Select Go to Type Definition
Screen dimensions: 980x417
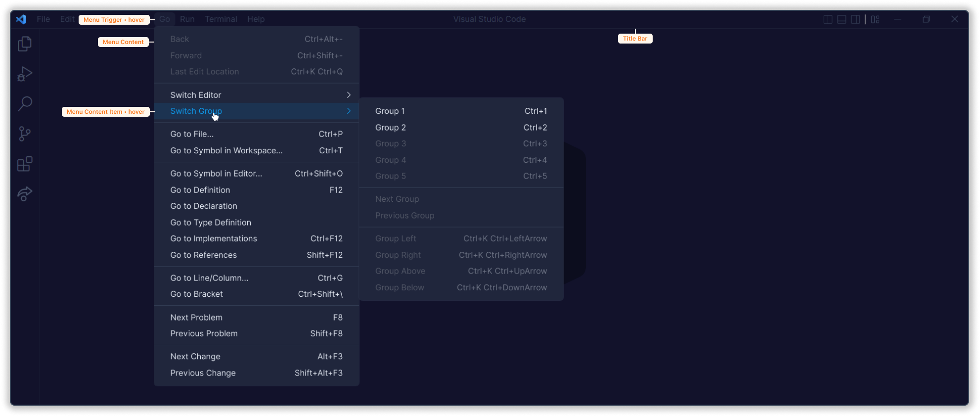pyautogui.click(x=257, y=223)
